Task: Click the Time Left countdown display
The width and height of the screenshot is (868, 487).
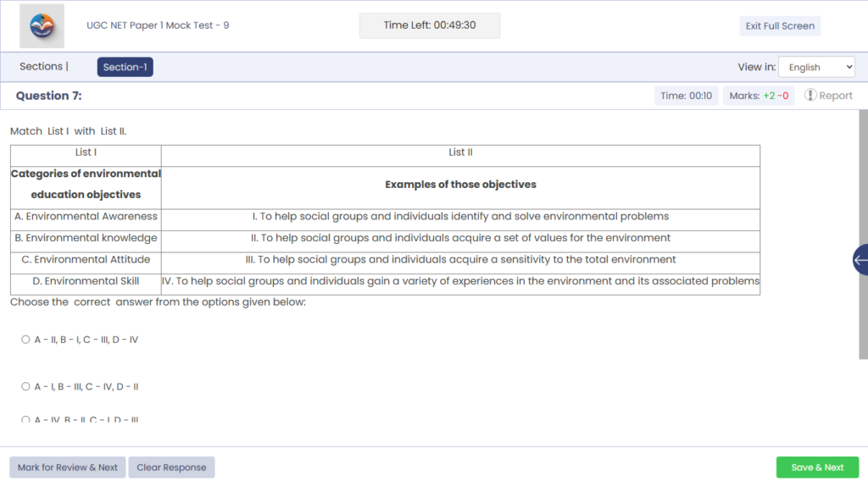Action: click(430, 25)
